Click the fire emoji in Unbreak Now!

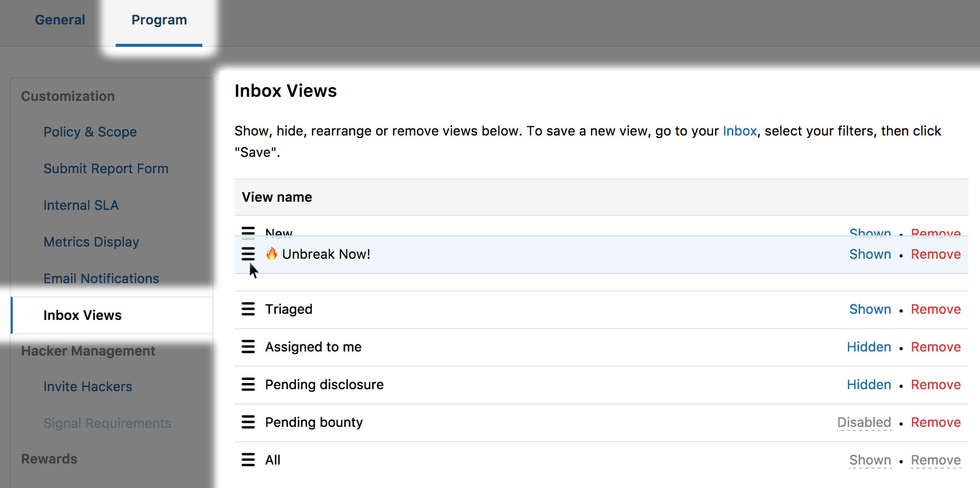coord(272,254)
